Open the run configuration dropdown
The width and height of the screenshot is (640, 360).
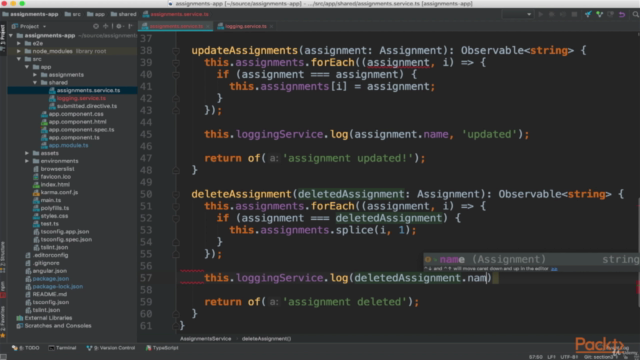(x=518, y=14)
